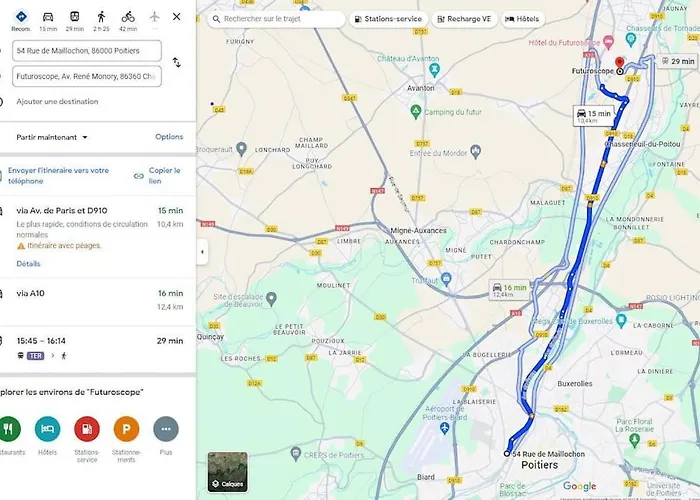Toggle the Calques satellite layer thumbnail
The image size is (700, 500).
coord(228,471)
